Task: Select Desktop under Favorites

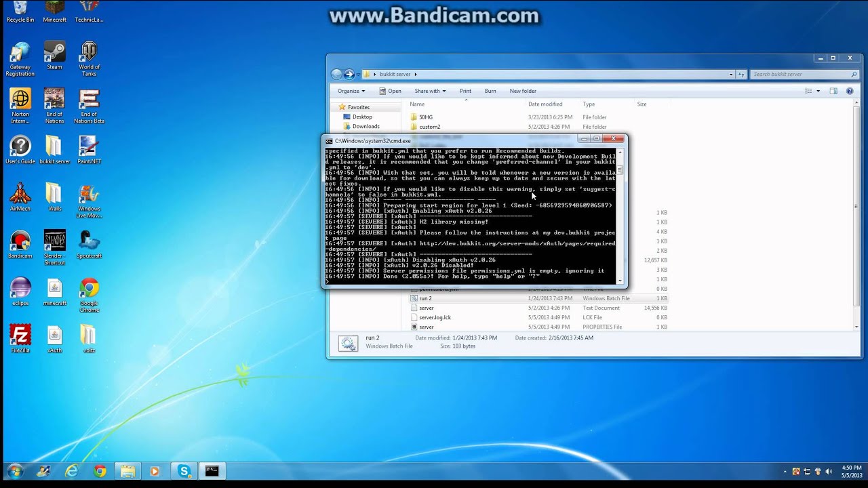Action: (x=362, y=117)
